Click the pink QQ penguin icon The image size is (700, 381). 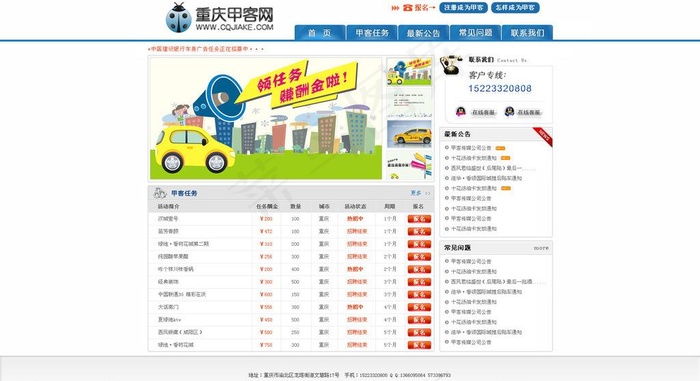click(461, 111)
